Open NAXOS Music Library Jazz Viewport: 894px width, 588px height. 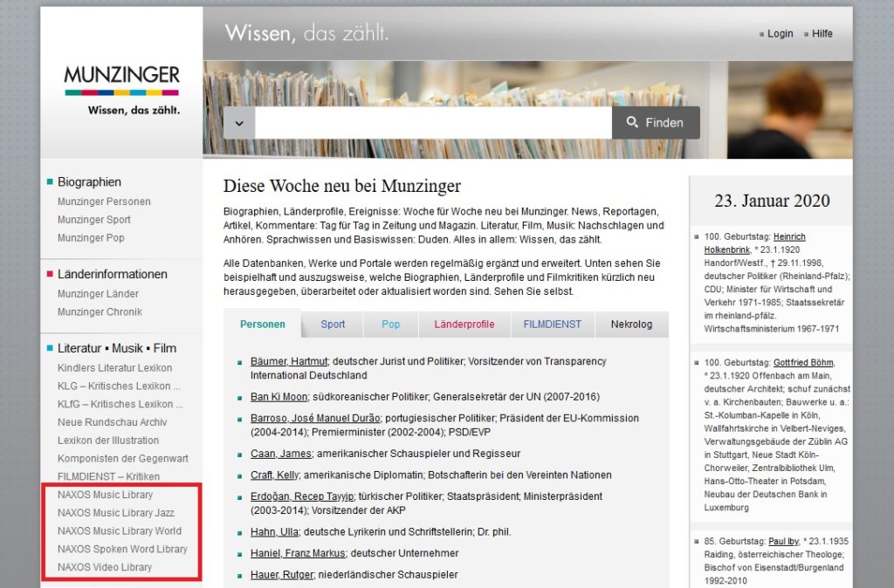point(116,513)
